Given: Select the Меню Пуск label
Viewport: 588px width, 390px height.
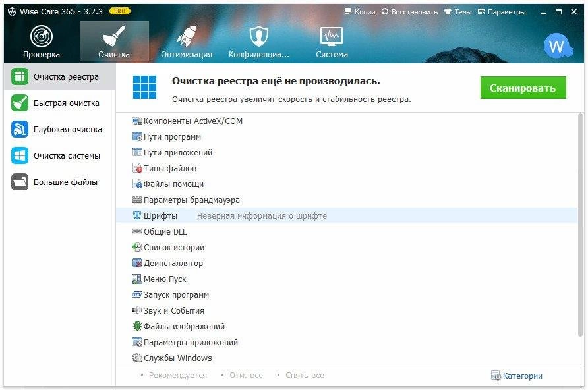Looking at the screenshot, I should tap(165, 279).
